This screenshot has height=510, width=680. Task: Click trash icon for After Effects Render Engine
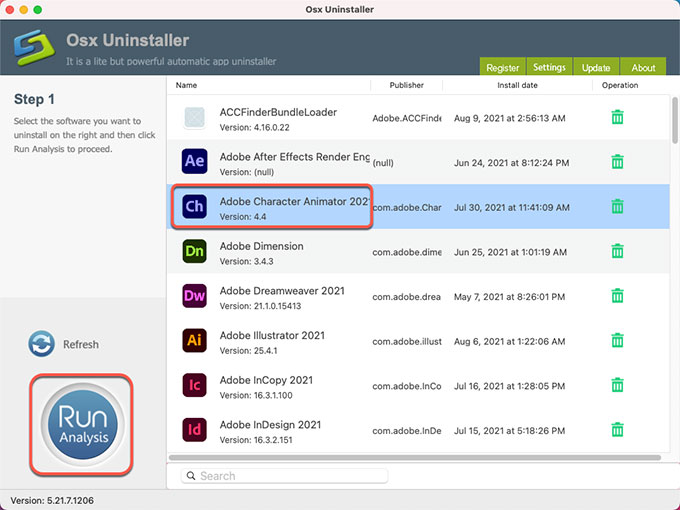[617, 162]
